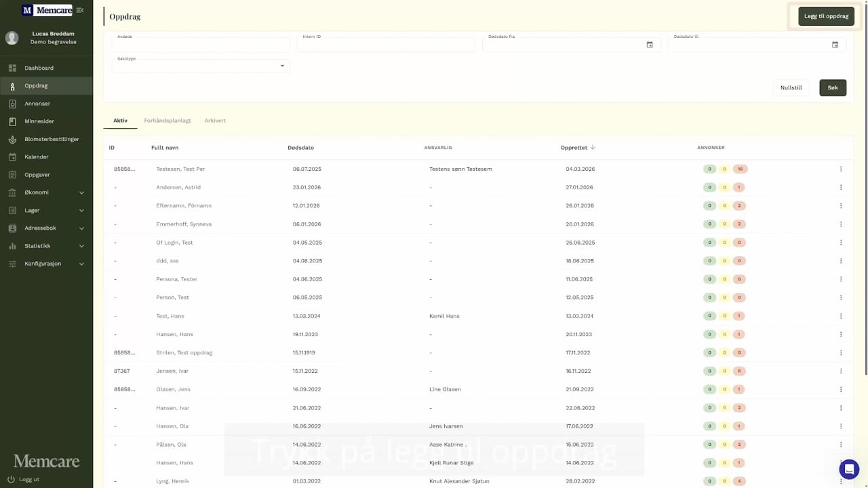Open the Dødsdato fra calendar picker
868x488 pixels.
point(650,45)
